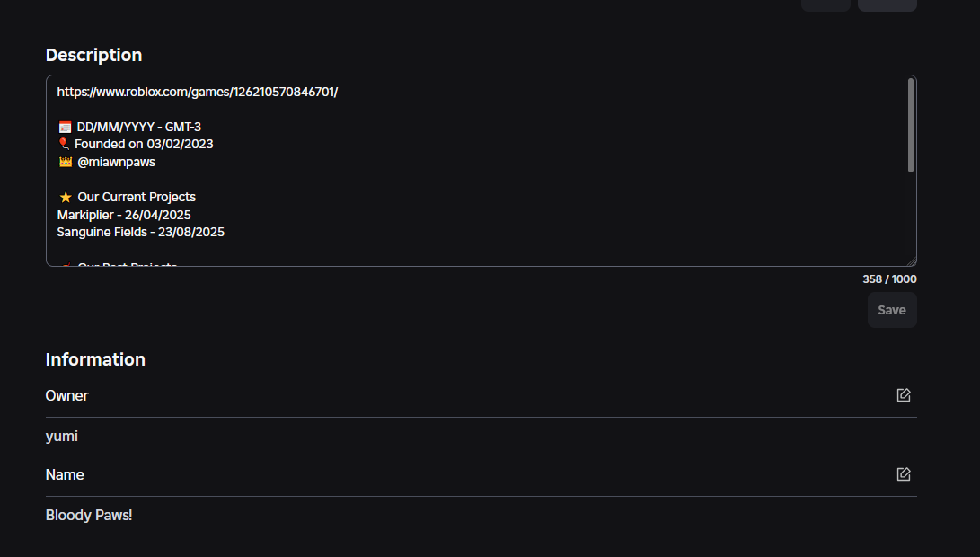Select the Information section heading
Image resolution: width=980 pixels, height=557 pixels.
(x=95, y=359)
